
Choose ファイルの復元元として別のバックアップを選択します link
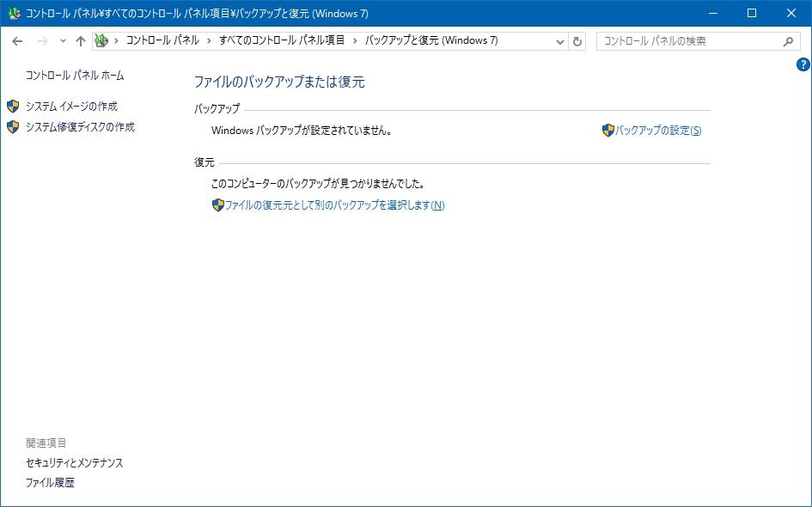point(334,205)
